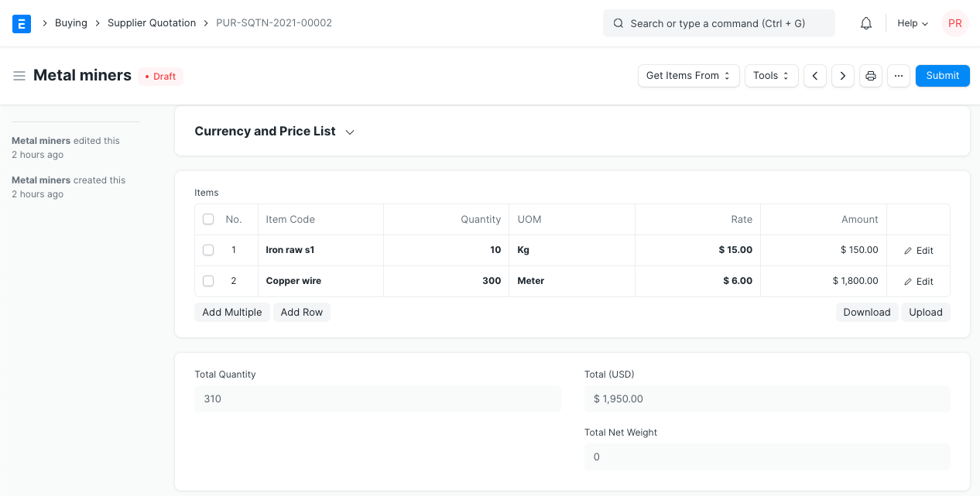Click the print icon

[x=871, y=76]
